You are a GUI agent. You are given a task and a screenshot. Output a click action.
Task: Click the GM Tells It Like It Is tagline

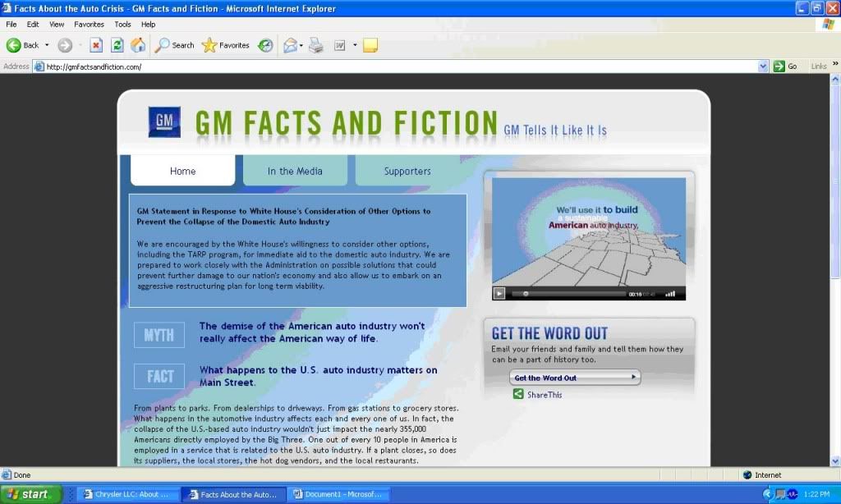point(555,131)
